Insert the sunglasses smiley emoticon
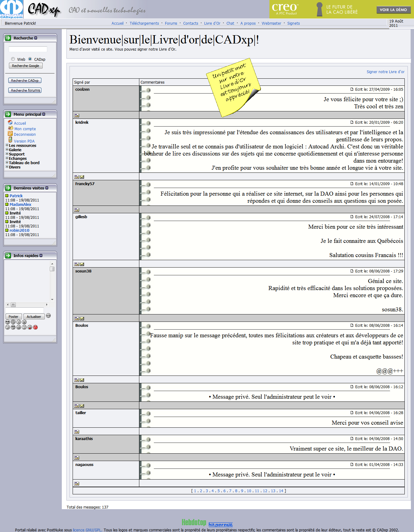This screenshot has width=414, height=532. tap(8, 322)
